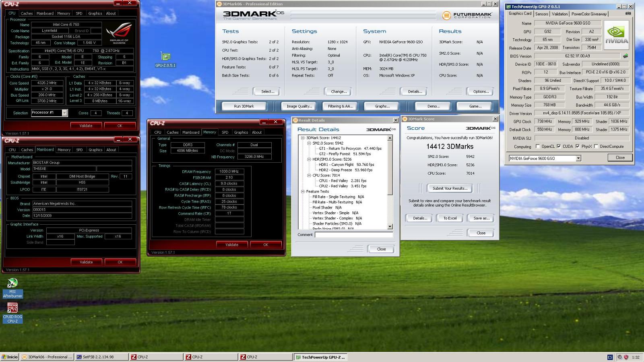Click OK in CPU-Z Mainboard window
Viewport: 644px width, 362px height.
click(120, 262)
